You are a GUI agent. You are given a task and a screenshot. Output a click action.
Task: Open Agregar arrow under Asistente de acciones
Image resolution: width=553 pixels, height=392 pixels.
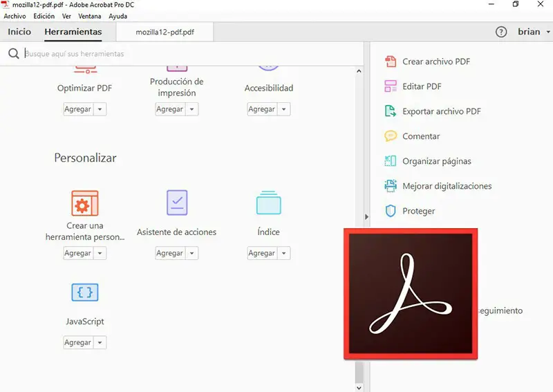(192, 253)
